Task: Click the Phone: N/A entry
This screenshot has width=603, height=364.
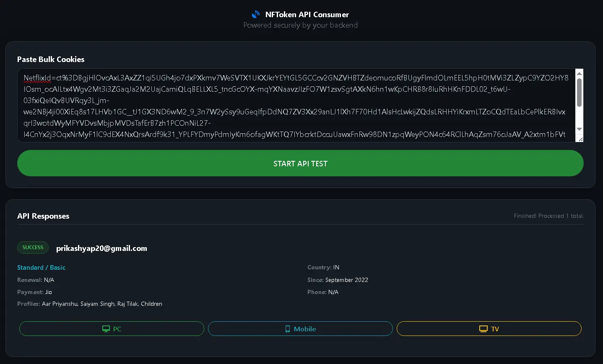Action: click(323, 292)
